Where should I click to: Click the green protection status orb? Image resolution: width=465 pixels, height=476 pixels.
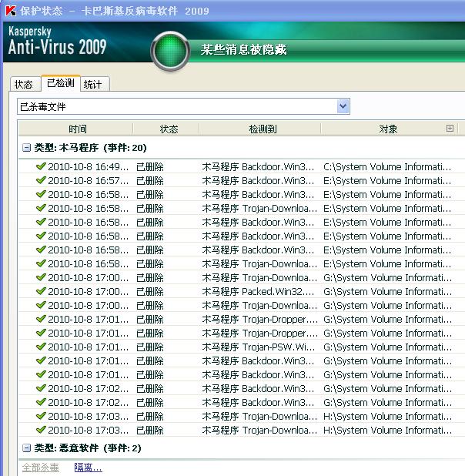click(x=170, y=51)
